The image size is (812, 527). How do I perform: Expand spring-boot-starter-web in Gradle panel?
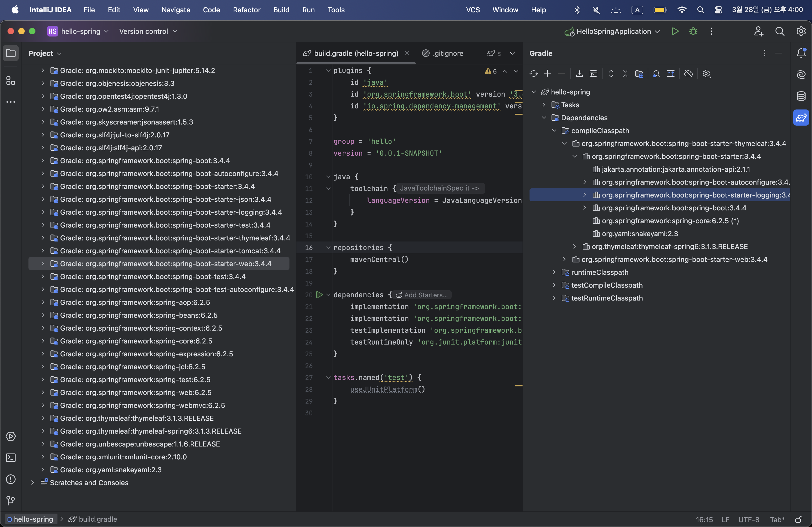pos(564,259)
